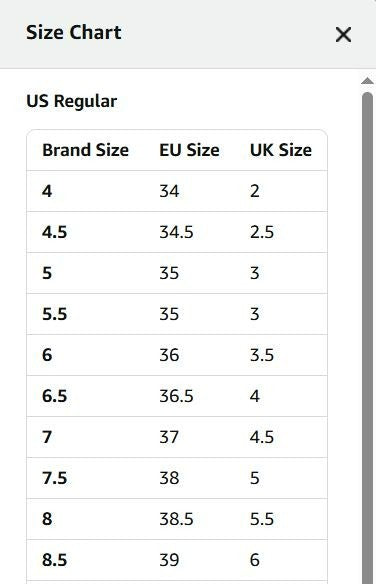This screenshot has width=376, height=584.
Task: Click brand size 7.5 cell
Action: pyautogui.click(x=54, y=478)
